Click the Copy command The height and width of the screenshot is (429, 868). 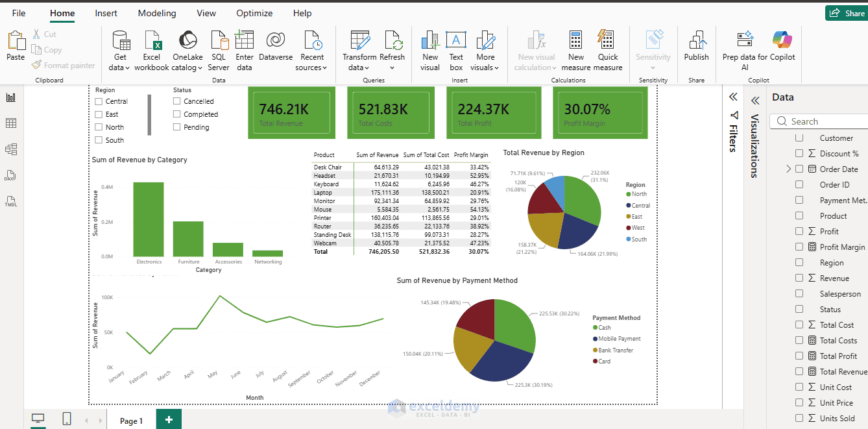pos(47,50)
